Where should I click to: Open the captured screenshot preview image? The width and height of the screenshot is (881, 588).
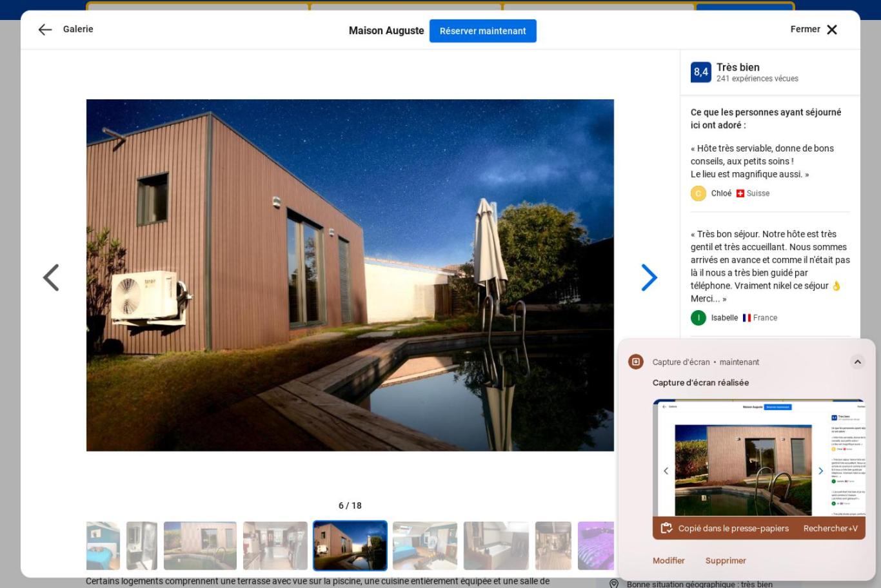[758, 458]
